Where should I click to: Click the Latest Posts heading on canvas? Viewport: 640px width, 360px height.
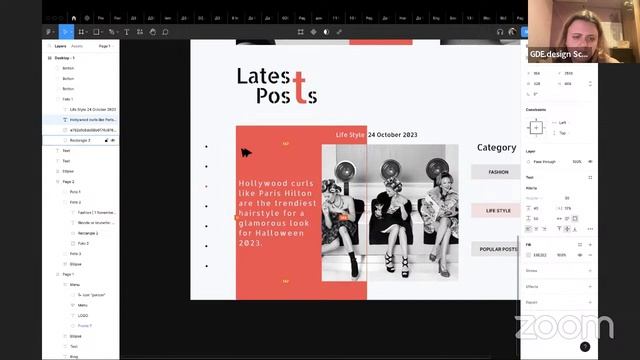(277, 86)
